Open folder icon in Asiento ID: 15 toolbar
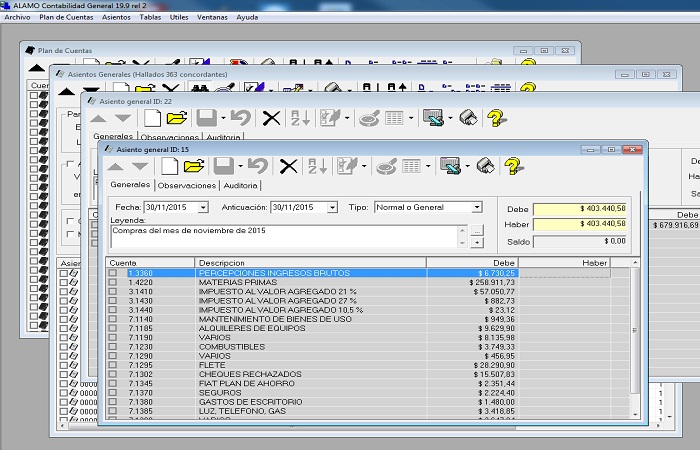This screenshot has width=700, height=450. [x=194, y=167]
